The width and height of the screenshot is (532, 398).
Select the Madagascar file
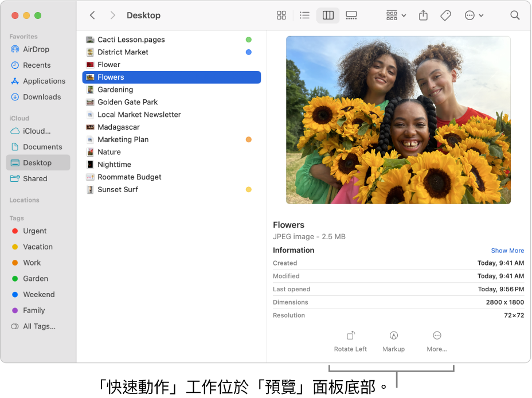coord(171,127)
